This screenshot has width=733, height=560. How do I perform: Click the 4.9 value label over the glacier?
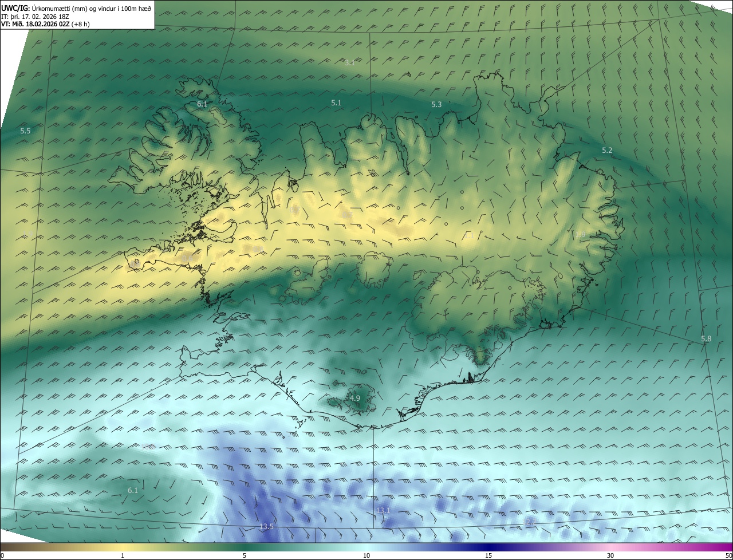(x=355, y=398)
